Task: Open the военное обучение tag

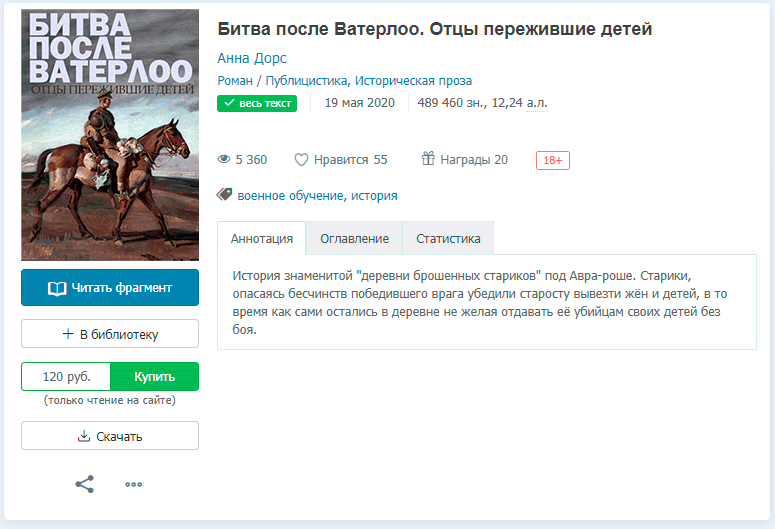Action: point(290,196)
